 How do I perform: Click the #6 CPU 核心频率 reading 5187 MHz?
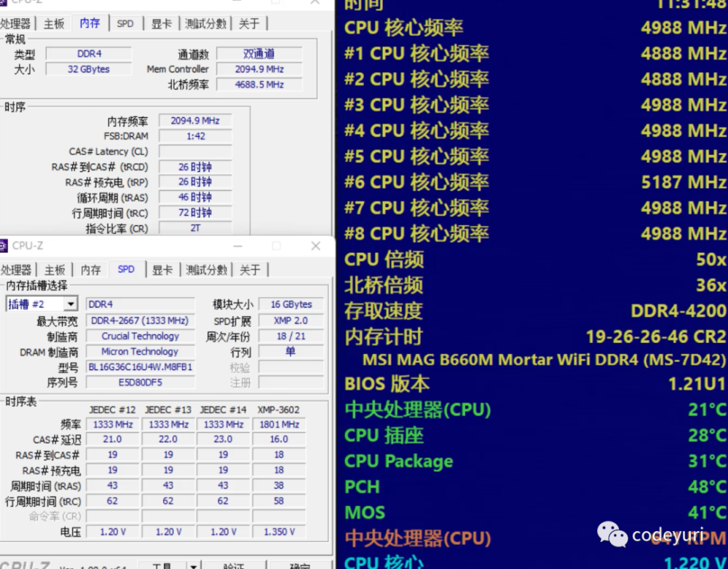coord(684,182)
